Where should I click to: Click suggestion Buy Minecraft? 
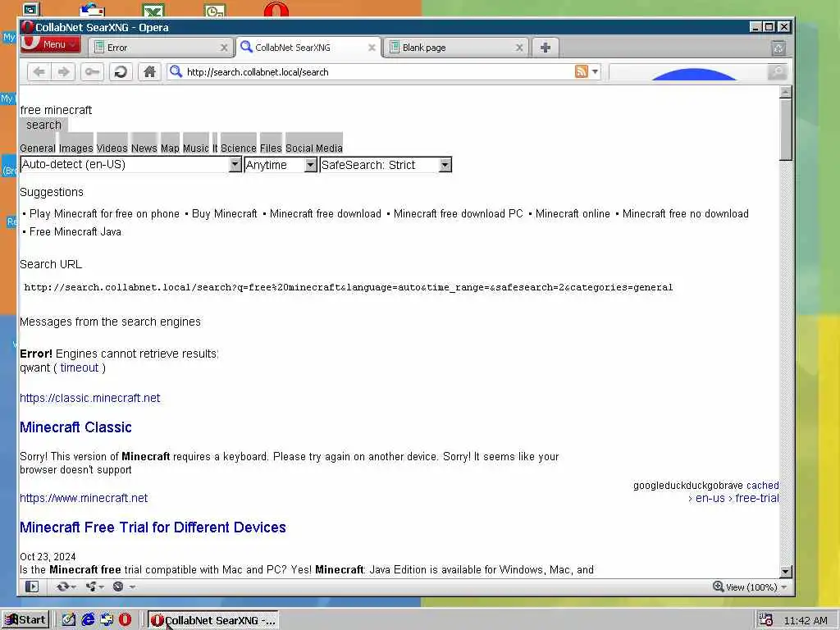(x=225, y=214)
